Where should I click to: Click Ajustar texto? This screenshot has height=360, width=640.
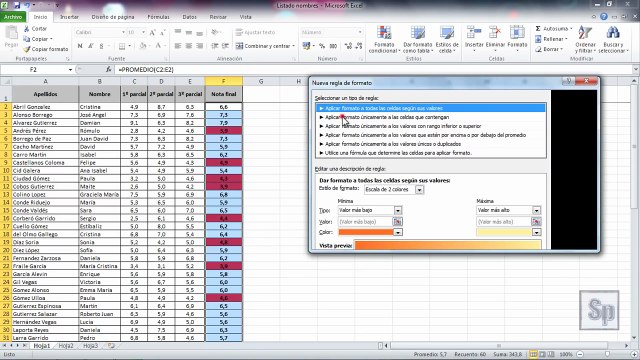[256, 32]
